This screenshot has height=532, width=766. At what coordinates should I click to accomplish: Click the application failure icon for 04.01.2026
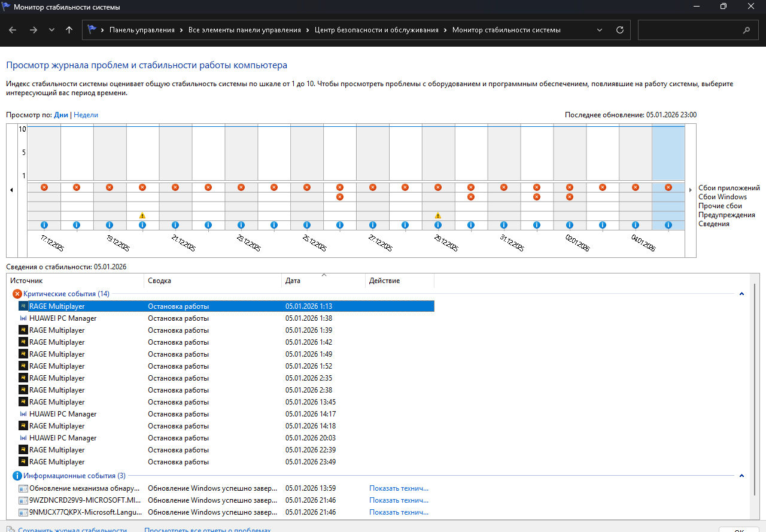[x=636, y=187]
